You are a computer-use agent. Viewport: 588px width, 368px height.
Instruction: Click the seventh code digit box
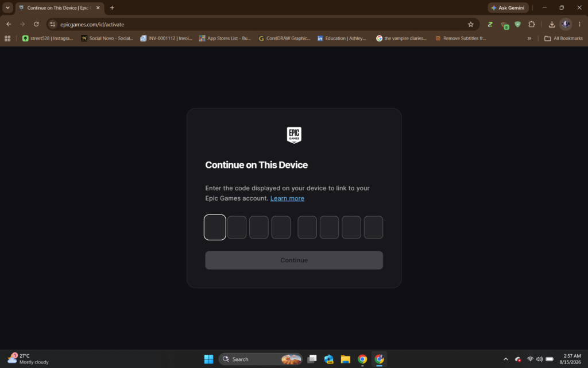(x=351, y=227)
